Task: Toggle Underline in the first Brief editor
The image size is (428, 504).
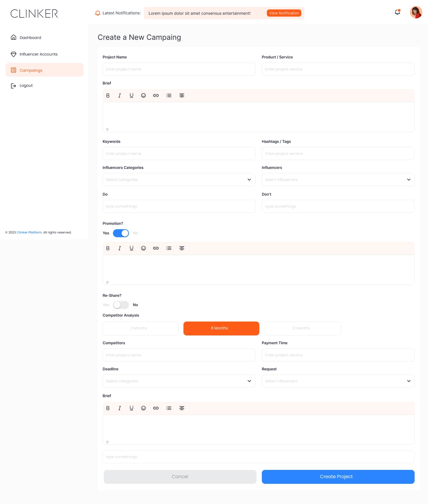Action: coord(131,95)
